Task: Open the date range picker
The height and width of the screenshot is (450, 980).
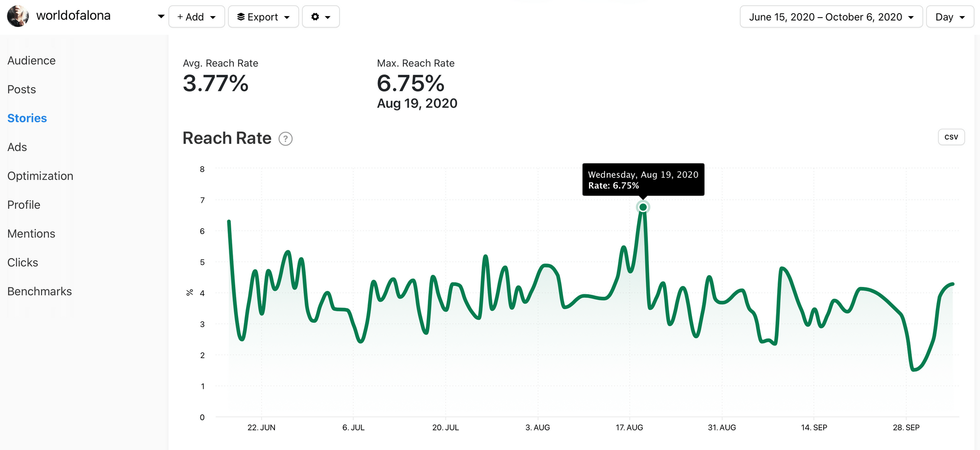Action: [x=831, y=17]
